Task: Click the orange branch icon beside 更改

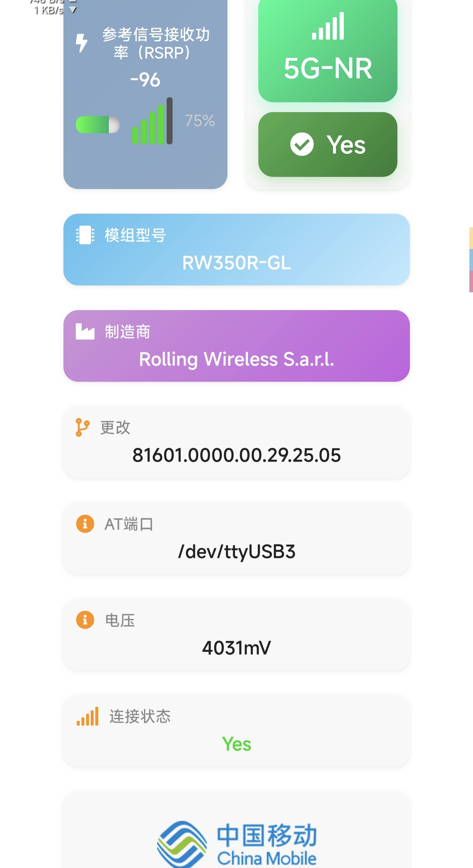Action: (83, 427)
